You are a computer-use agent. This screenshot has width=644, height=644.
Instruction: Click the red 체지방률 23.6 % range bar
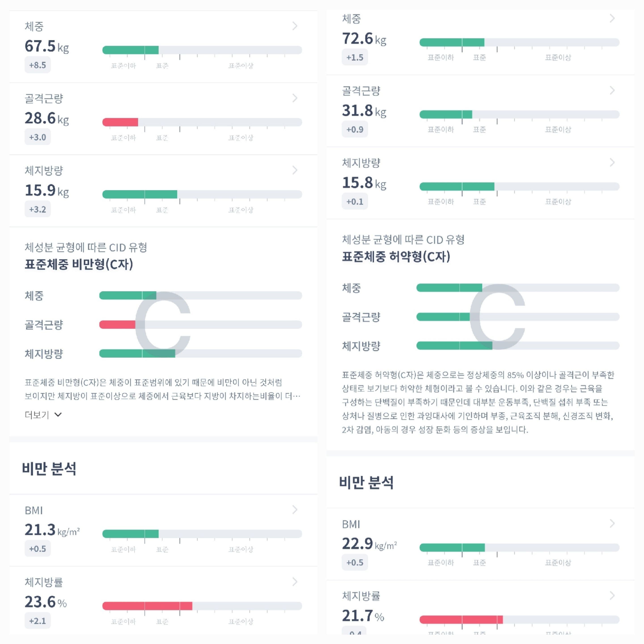click(147, 606)
